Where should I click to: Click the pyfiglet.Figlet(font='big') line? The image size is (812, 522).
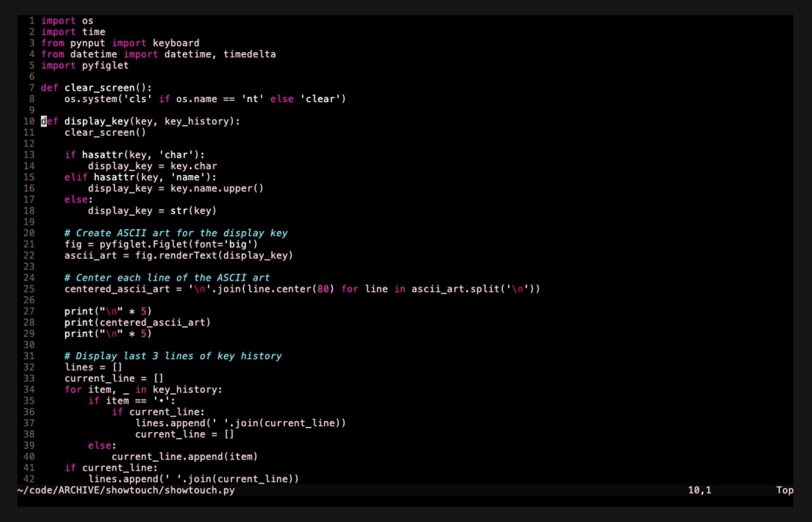(161, 244)
